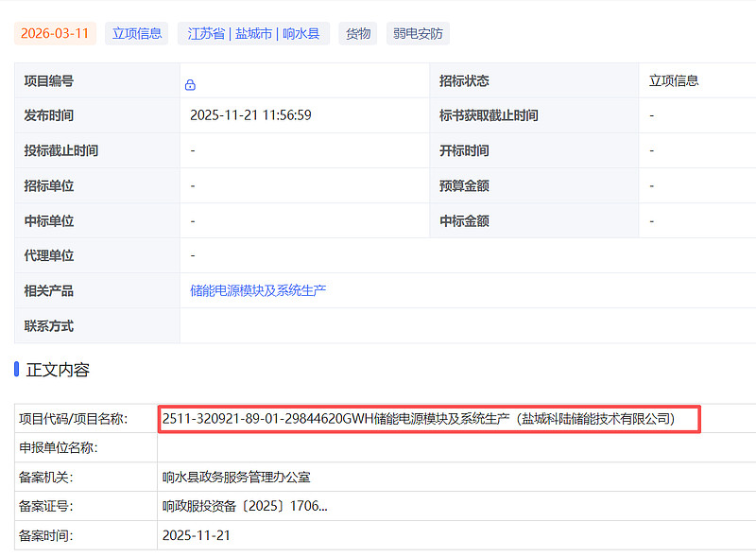Select the 2025-11-21 11:56:59 publish time
The width and height of the screenshot is (756, 557).
(x=250, y=115)
